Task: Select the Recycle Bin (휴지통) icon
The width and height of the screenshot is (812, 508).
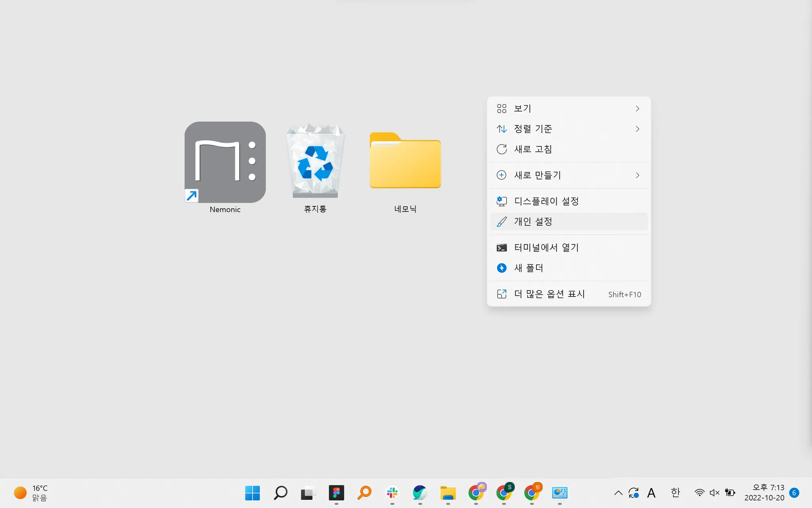Action: pos(315,162)
